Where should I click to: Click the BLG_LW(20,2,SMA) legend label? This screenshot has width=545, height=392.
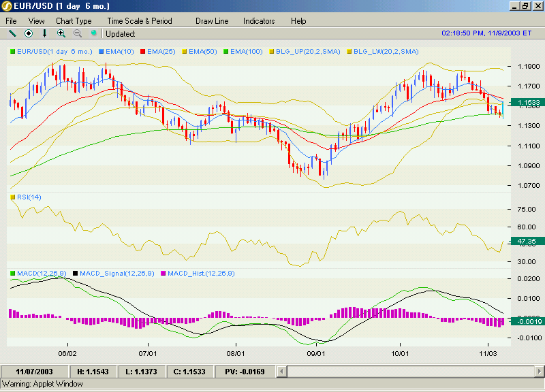pos(386,52)
